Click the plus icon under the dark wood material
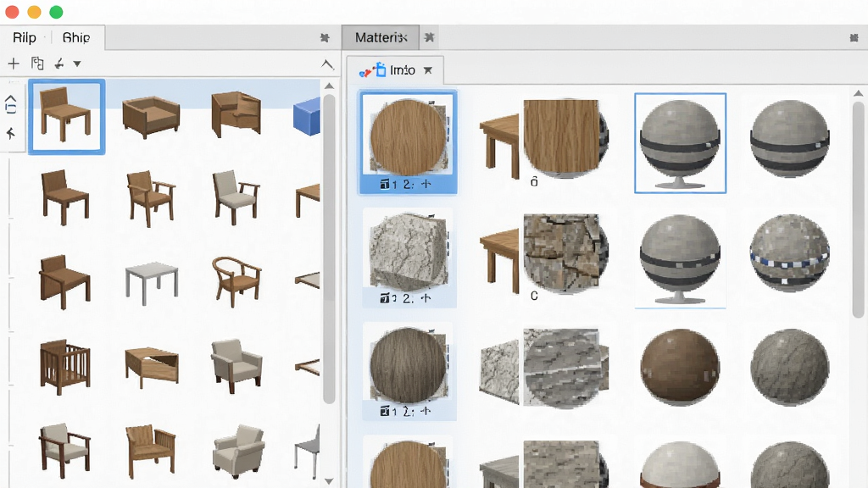This screenshot has width=868, height=488. point(426,411)
